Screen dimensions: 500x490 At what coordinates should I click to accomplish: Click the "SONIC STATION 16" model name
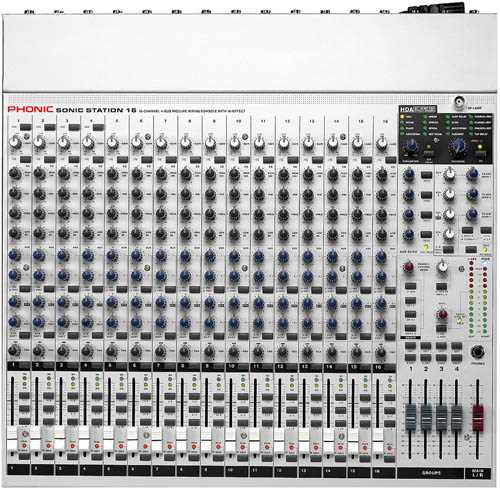[96, 110]
